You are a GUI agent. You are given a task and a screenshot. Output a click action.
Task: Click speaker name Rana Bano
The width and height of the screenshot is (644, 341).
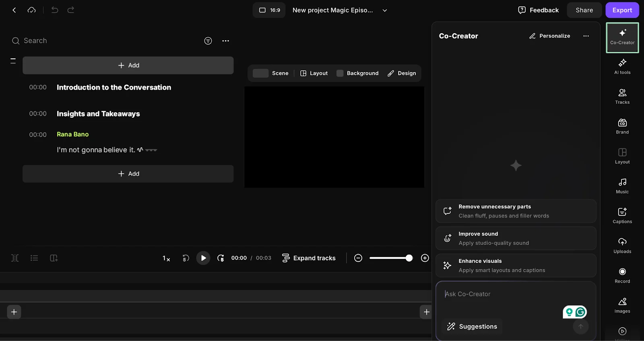72,134
